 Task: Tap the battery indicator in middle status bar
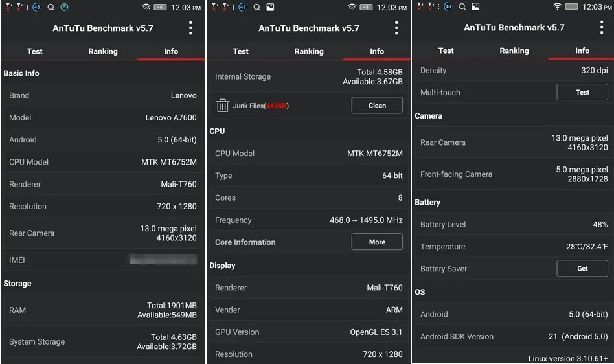366,7
